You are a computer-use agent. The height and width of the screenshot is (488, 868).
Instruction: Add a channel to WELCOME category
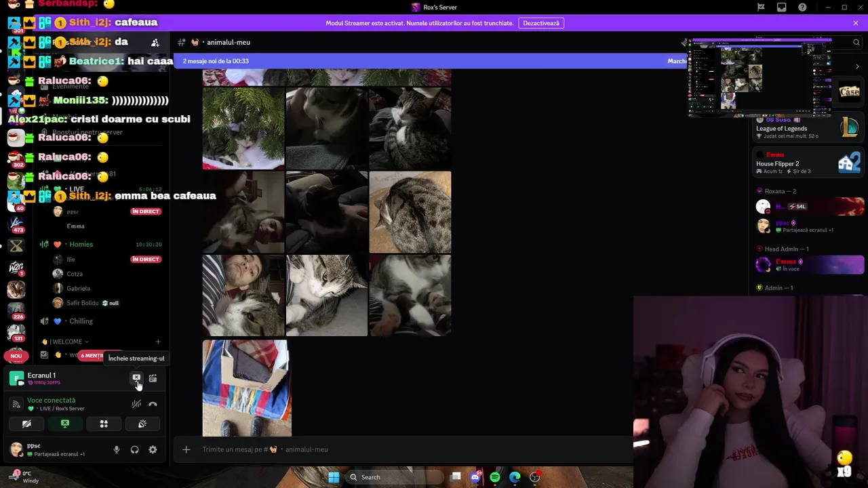158,342
